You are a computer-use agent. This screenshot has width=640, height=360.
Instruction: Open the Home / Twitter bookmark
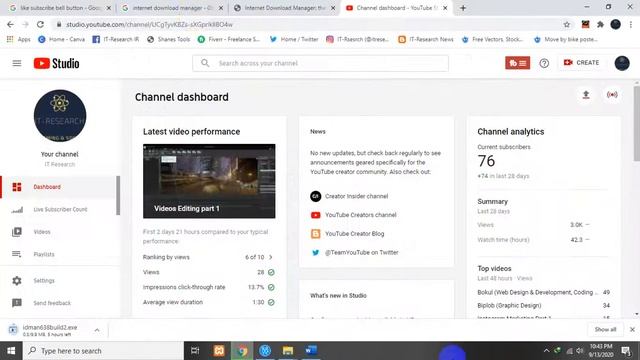(294, 39)
